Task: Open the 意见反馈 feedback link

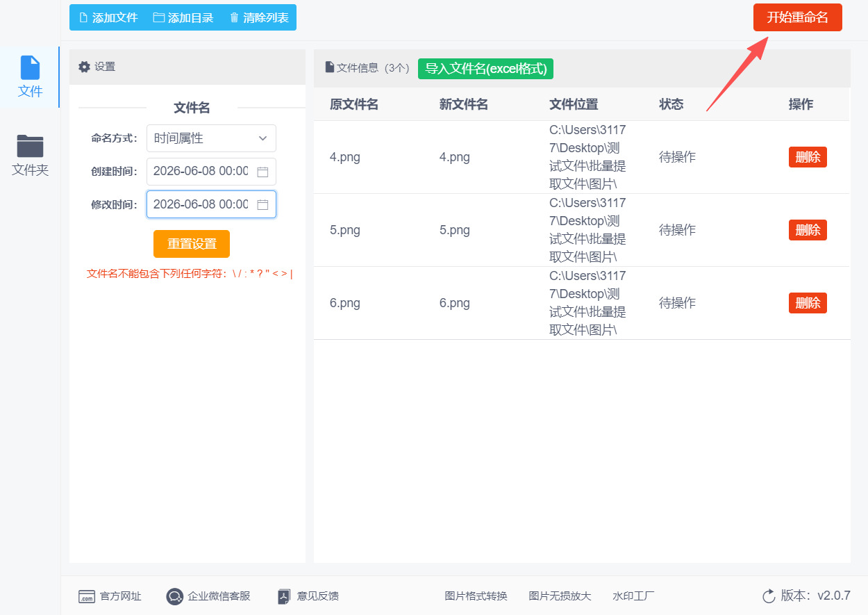Action: click(308, 596)
